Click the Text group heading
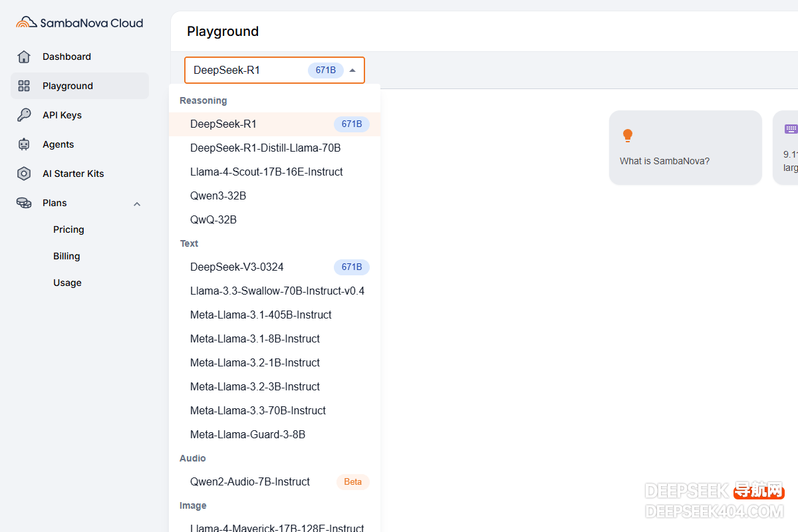The image size is (798, 532). 189,243
